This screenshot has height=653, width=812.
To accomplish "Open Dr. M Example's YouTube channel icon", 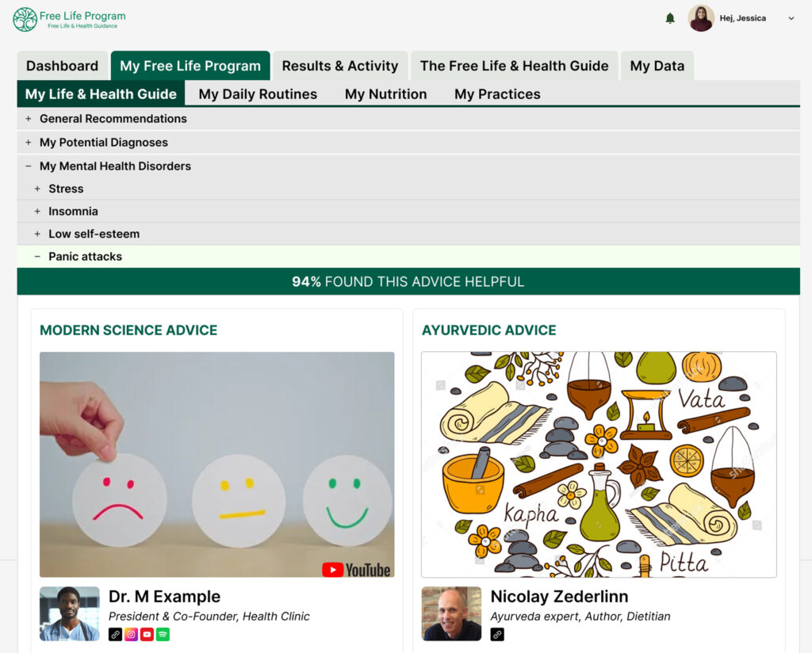I will [x=147, y=634].
